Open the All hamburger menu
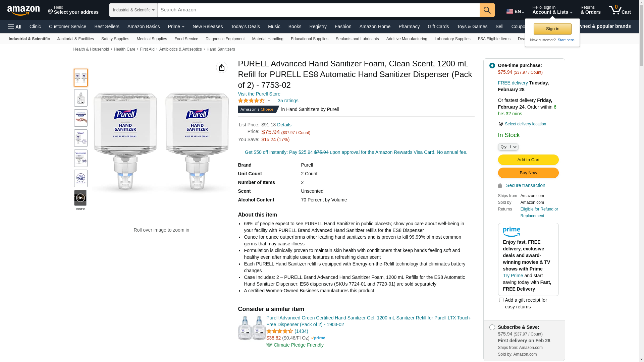 click(x=15, y=27)
